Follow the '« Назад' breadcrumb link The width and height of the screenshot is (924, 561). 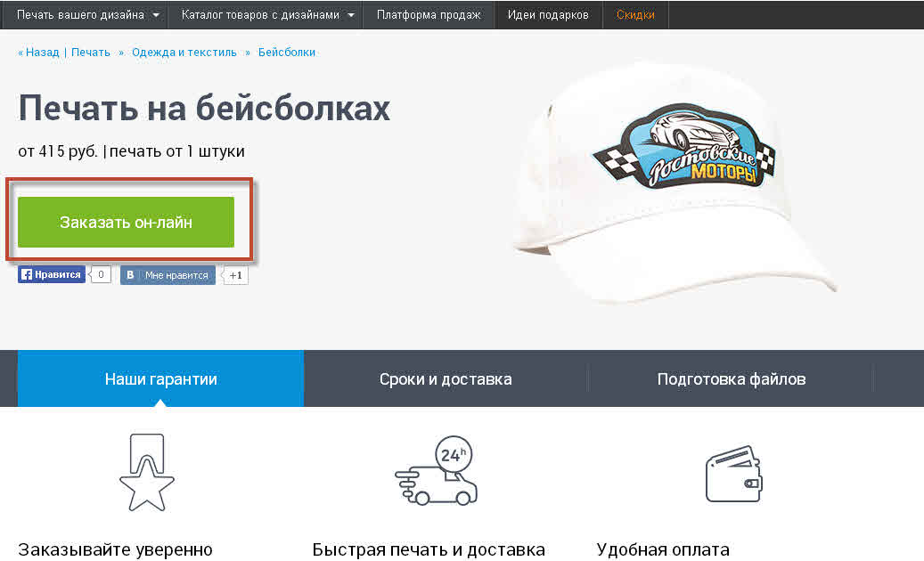click(x=39, y=53)
